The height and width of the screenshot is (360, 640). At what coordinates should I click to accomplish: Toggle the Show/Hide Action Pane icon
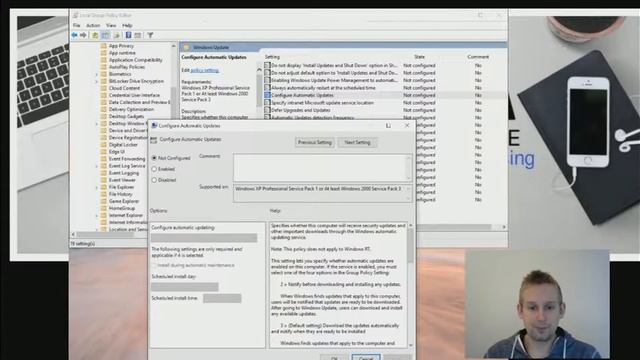coord(138,36)
